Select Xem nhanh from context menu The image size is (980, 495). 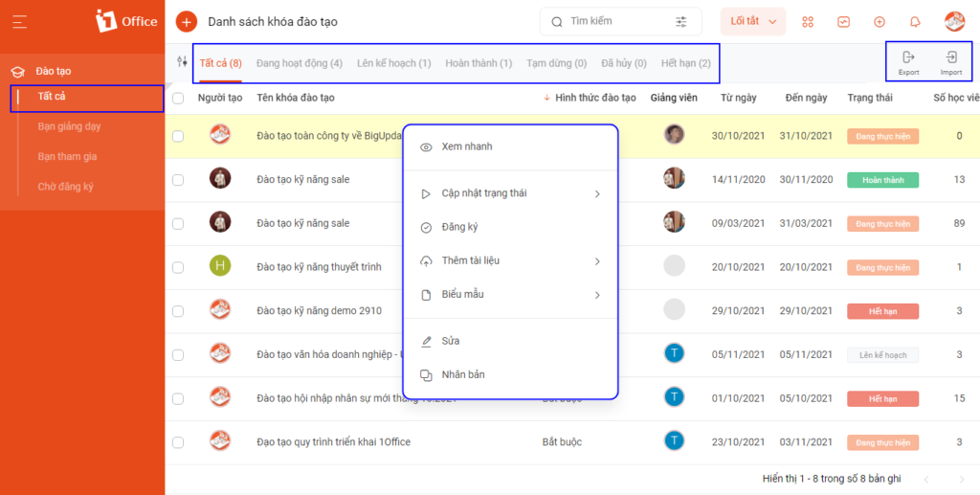[510, 146]
